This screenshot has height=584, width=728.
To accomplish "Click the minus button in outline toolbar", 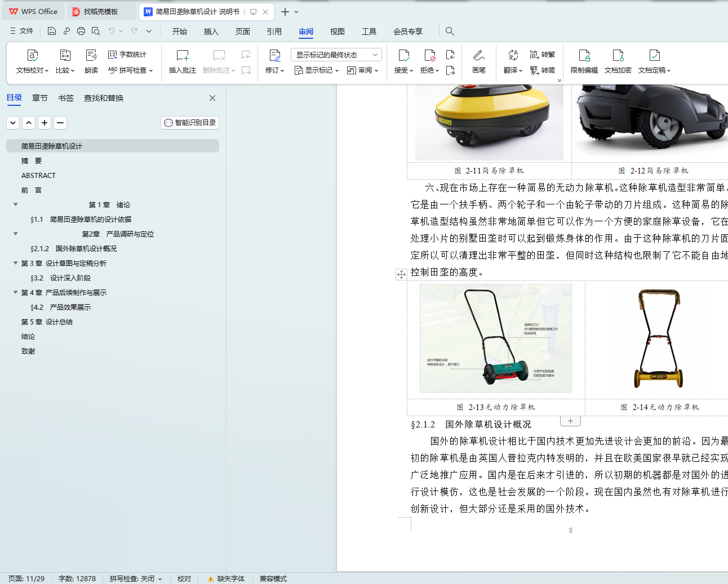I will (60, 123).
